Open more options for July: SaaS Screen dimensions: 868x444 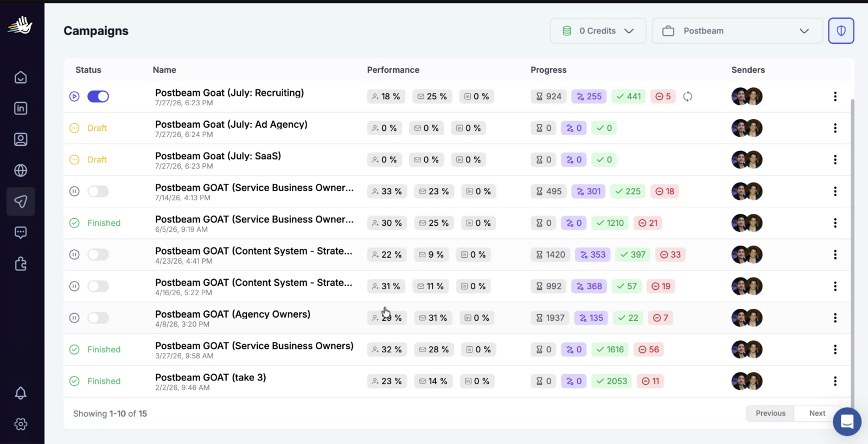click(x=835, y=160)
